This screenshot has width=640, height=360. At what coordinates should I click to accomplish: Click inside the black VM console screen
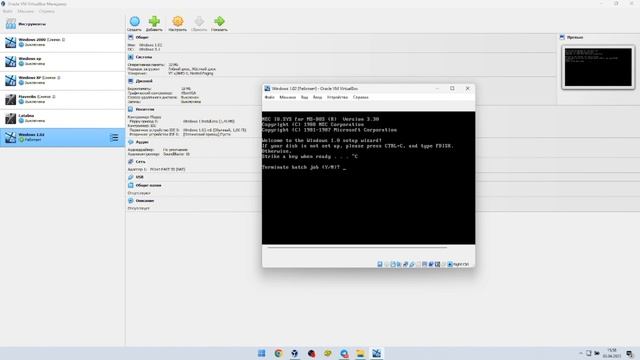click(369, 178)
